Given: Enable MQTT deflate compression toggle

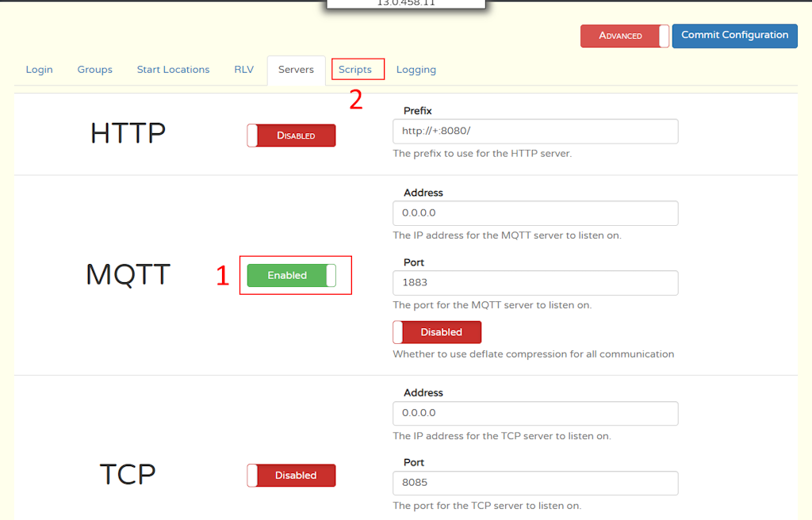Looking at the screenshot, I should [x=437, y=332].
